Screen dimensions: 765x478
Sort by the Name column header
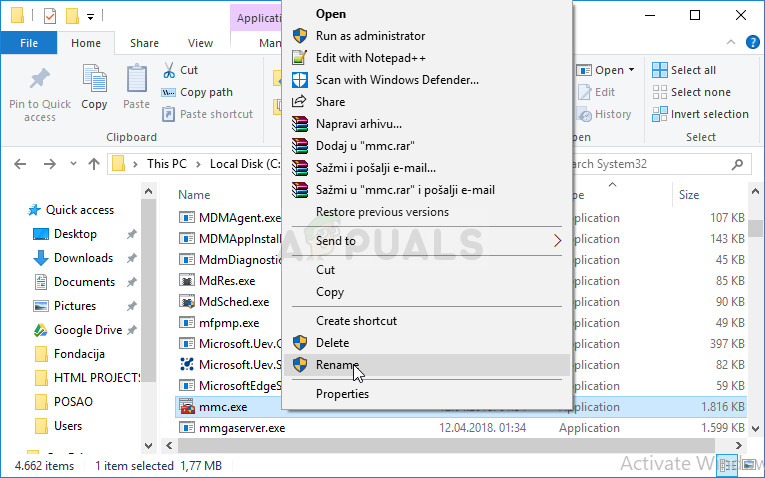pyautogui.click(x=194, y=195)
